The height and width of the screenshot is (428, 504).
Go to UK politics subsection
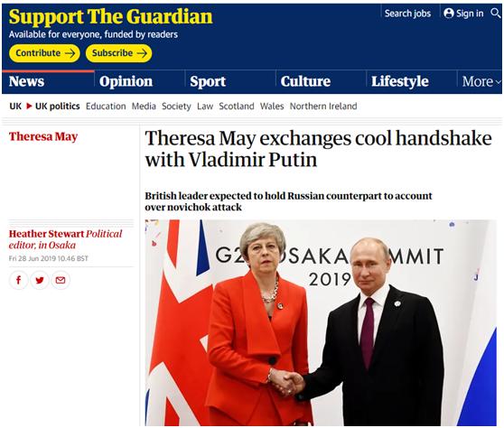[58, 106]
